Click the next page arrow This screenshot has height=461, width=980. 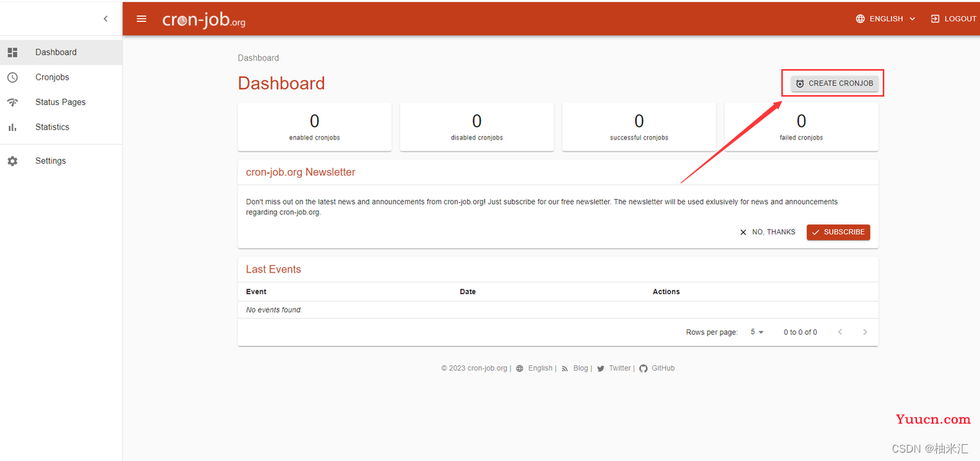(865, 332)
